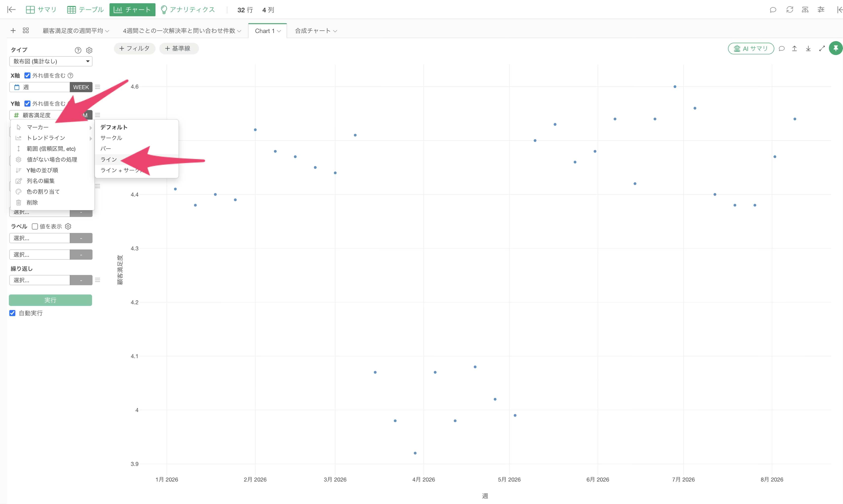This screenshot has height=504, width=843.
Task: Open chart grid layout icon
Action: pyautogui.click(x=26, y=31)
